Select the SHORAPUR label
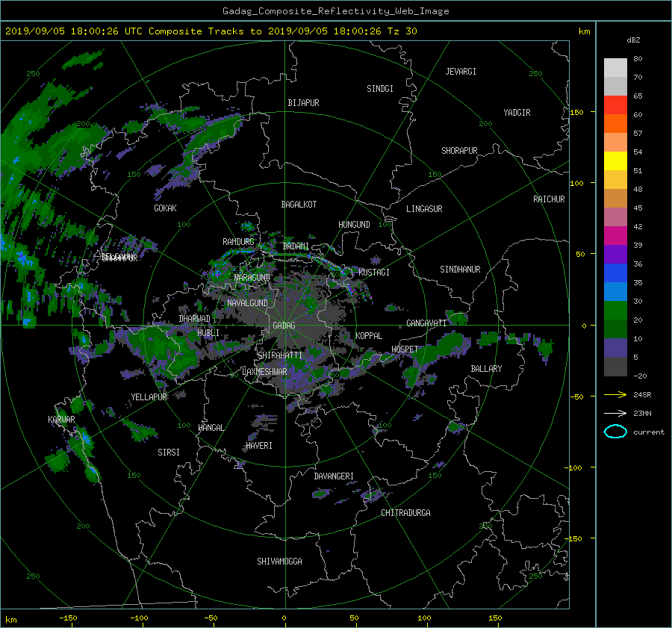 (459, 151)
